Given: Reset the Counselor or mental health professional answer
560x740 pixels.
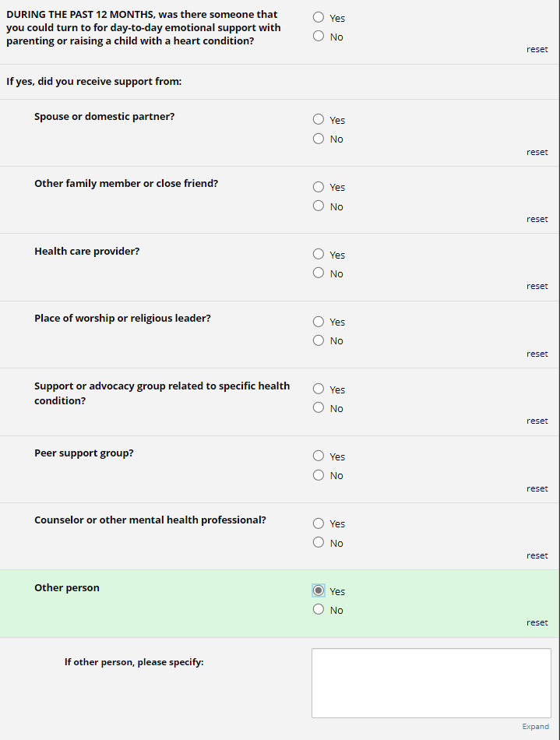Looking at the screenshot, I should coord(537,555).
